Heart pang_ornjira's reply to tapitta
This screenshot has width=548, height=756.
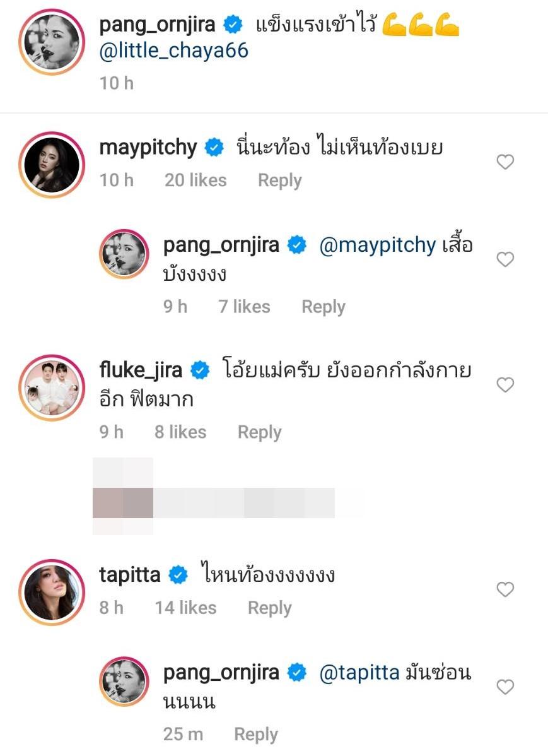pos(505,687)
